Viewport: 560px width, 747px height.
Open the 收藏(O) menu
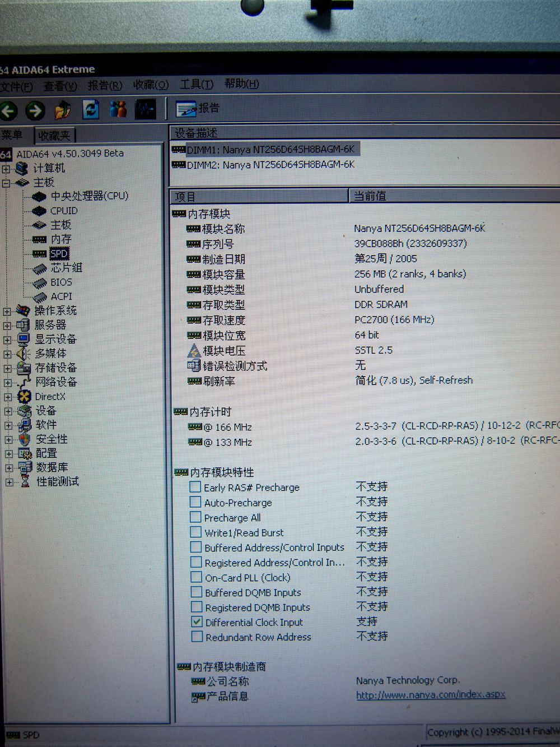click(x=151, y=85)
